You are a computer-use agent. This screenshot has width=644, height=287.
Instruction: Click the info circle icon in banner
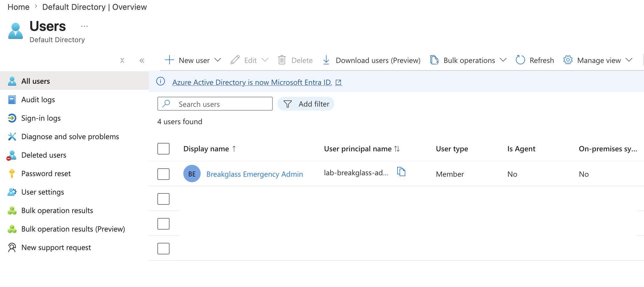point(161,81)
